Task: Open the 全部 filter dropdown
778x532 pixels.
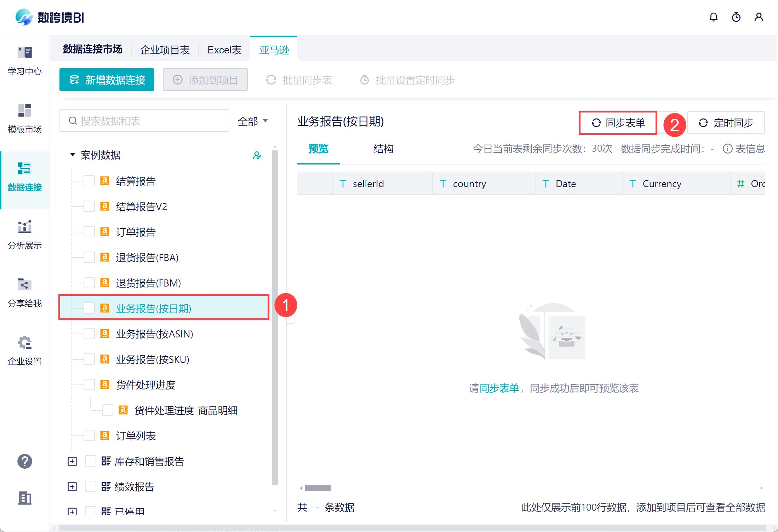Action: tap(253, 121)
